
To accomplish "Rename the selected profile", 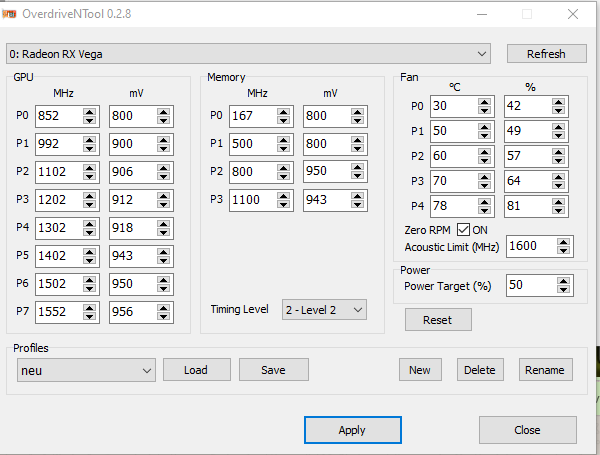I will tap(545, 370).
